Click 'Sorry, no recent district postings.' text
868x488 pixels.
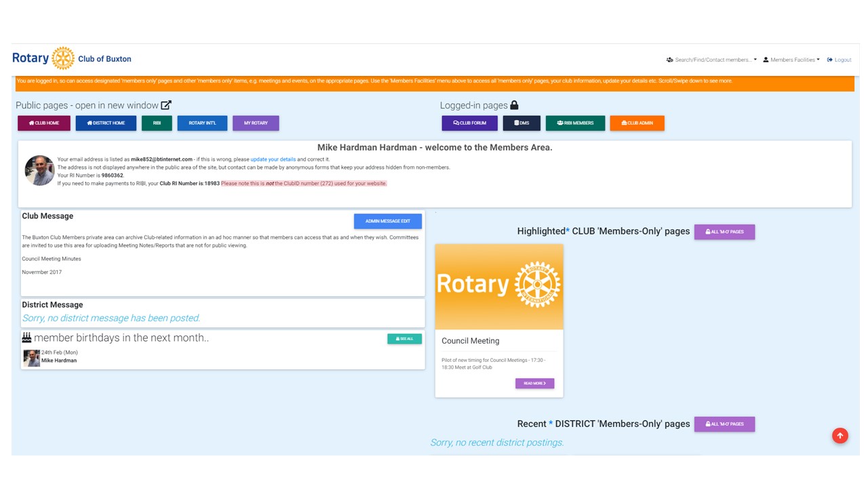coord(497,443)
